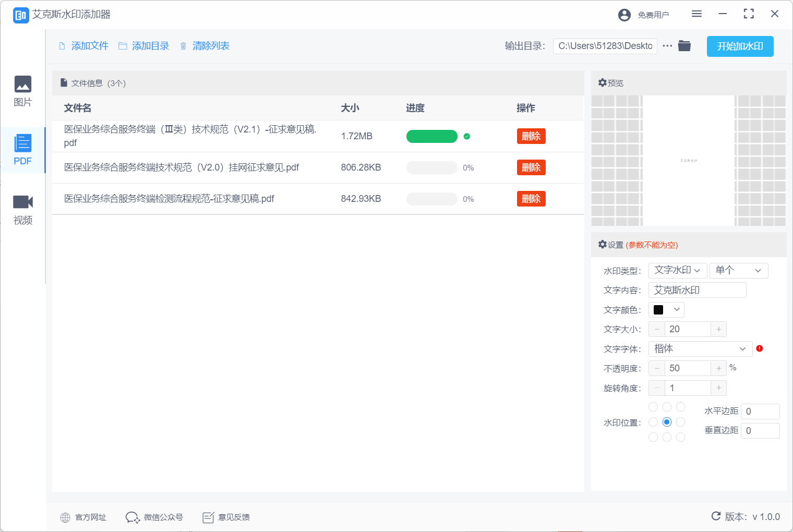Image resolution: width=793 pixels, height=532 pixels.
Task: Open the text color swatch picker
Action: 666,310
